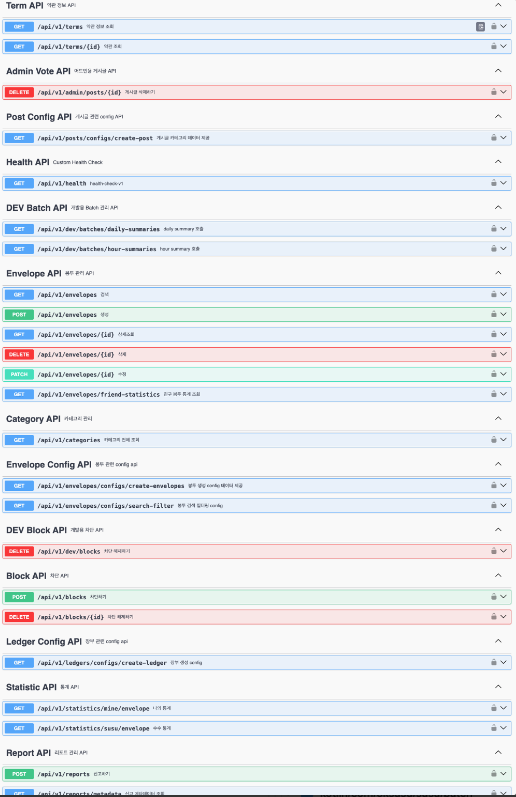Collapse the Term API section
The image size is (516, 797).
[498, 5]
